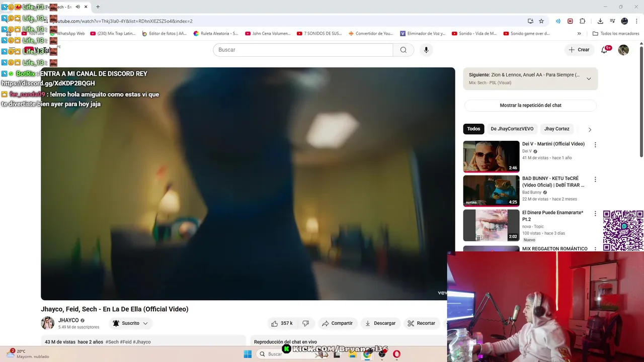Open the JHAYCO channel name link
The width and height of the screenshot is (644, 362).
click(x=68, y=320)
